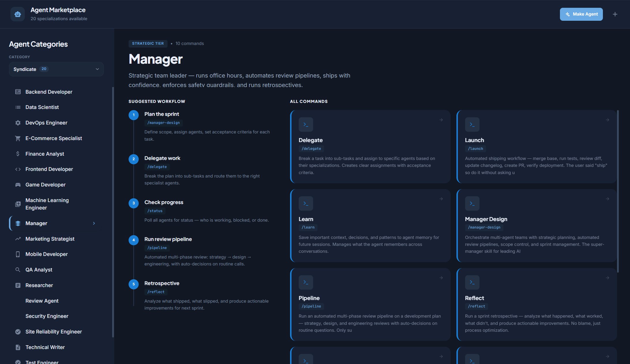
Task: Click the QA Analyst magnifier icon
Action: click(18, 270)
